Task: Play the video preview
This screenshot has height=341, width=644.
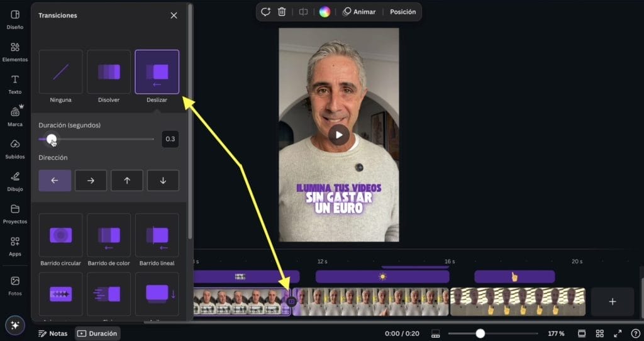Action: [339, 134]
